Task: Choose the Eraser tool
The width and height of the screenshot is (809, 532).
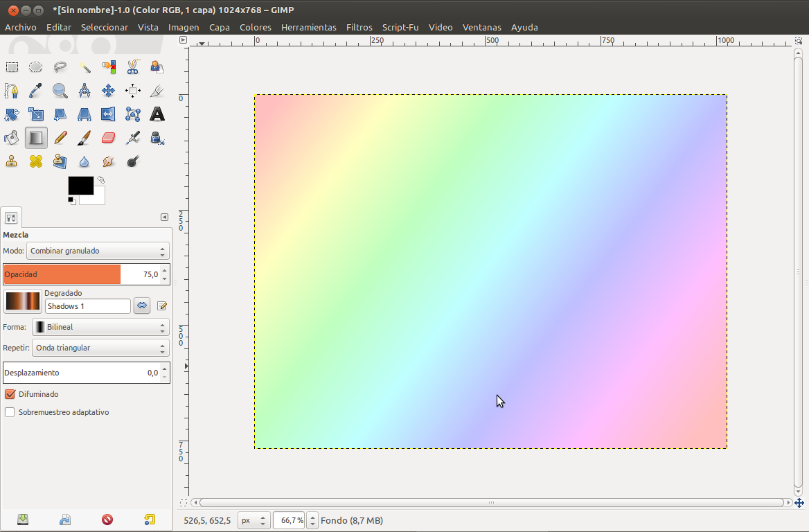Action: 108,138
